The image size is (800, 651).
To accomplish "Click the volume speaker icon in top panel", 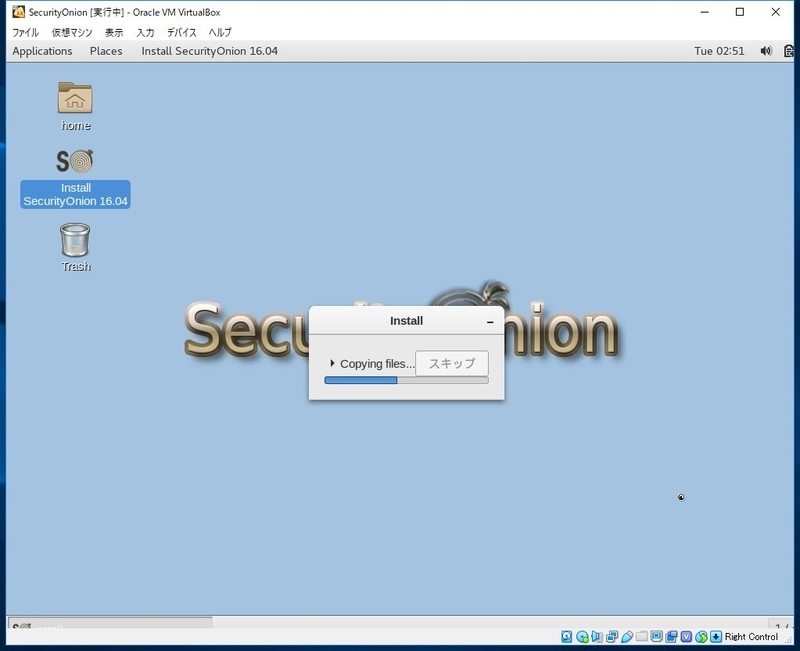I will [766, 51].
